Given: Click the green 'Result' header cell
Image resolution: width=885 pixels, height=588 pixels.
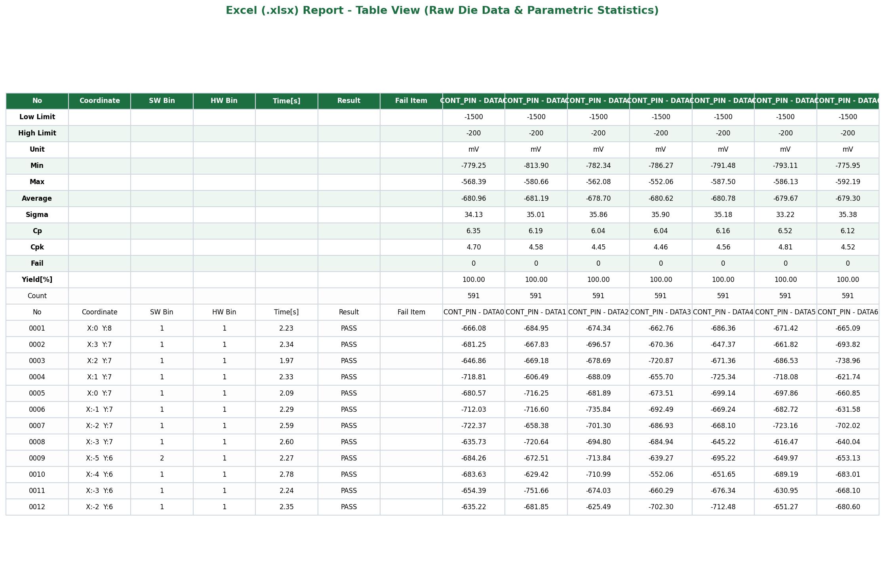Looking at the screenshot, I should [x=349, y=101].
